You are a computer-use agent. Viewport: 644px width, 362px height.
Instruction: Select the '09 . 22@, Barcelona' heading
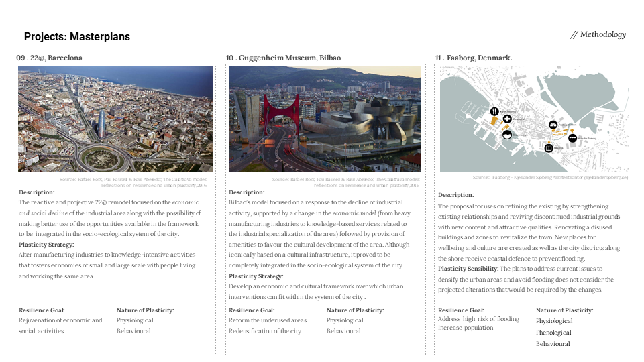(49, 58)
